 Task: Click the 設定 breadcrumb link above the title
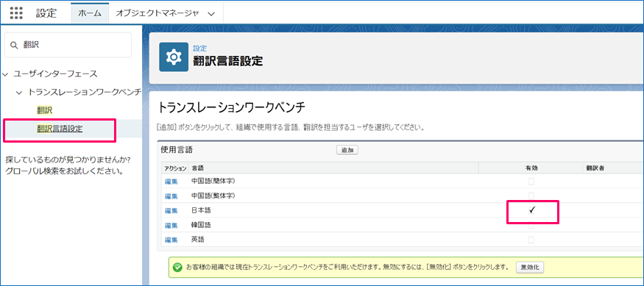(200, 49)
